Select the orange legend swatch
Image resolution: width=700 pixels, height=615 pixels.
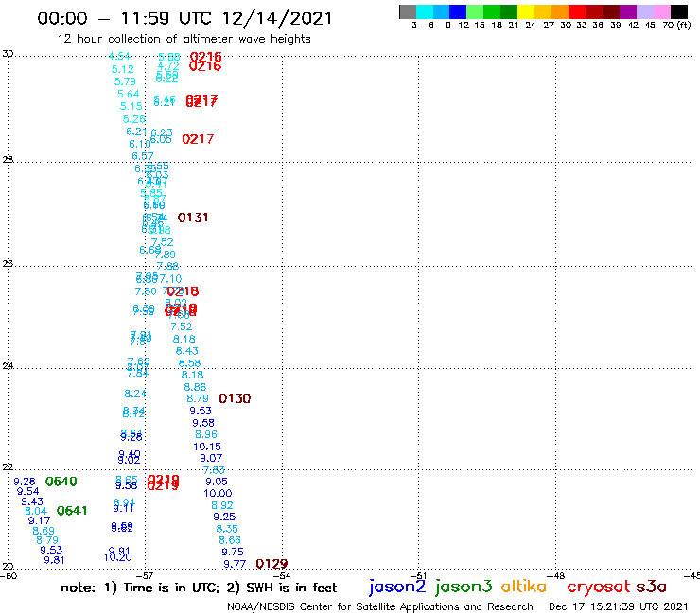coord(560,11)
